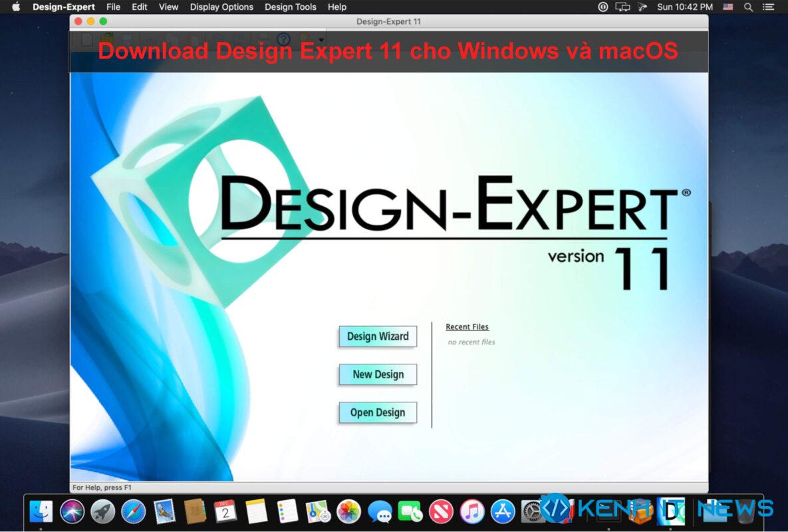This screenshot has width=788, height=532.
Task: Open App Store icon in dock
Action: [x=503, y=511]
